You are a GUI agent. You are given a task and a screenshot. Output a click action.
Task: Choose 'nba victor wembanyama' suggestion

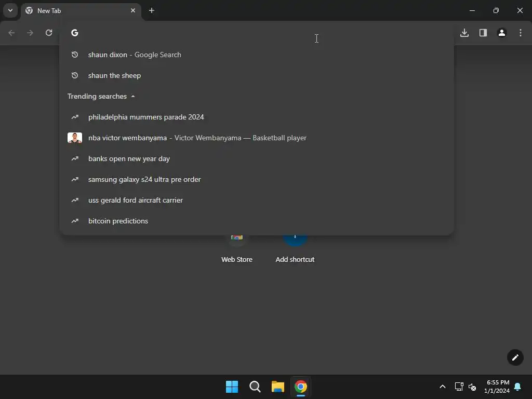coord(257,138)
